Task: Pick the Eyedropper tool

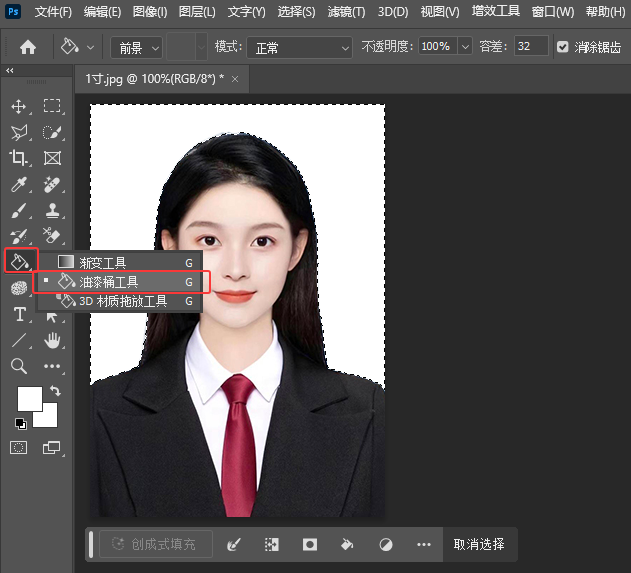Action: click(x=19, y=184)
